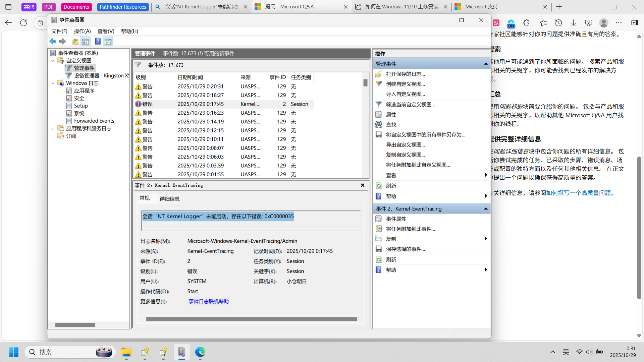Expand 应用程序和服务日志 tree node

pyautogui.click(x=53, y=128)
